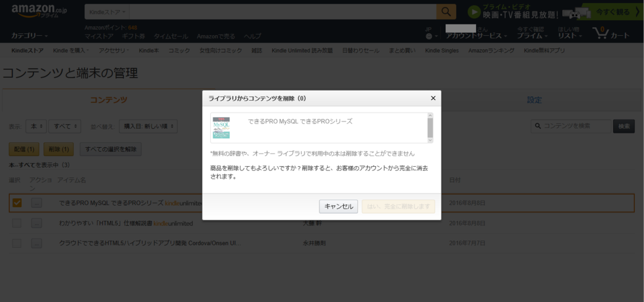
Task: Click author 永井勝則 in the list
Action: coord(314,243)
